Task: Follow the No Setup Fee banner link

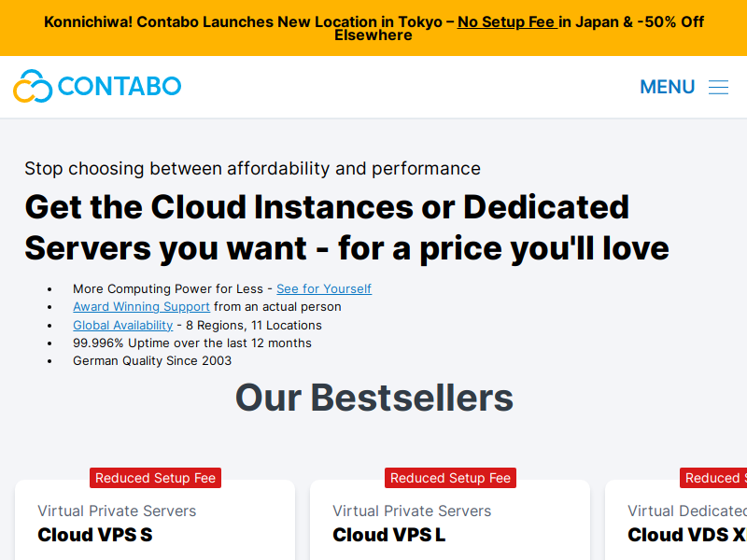Action: coord(507,21)
